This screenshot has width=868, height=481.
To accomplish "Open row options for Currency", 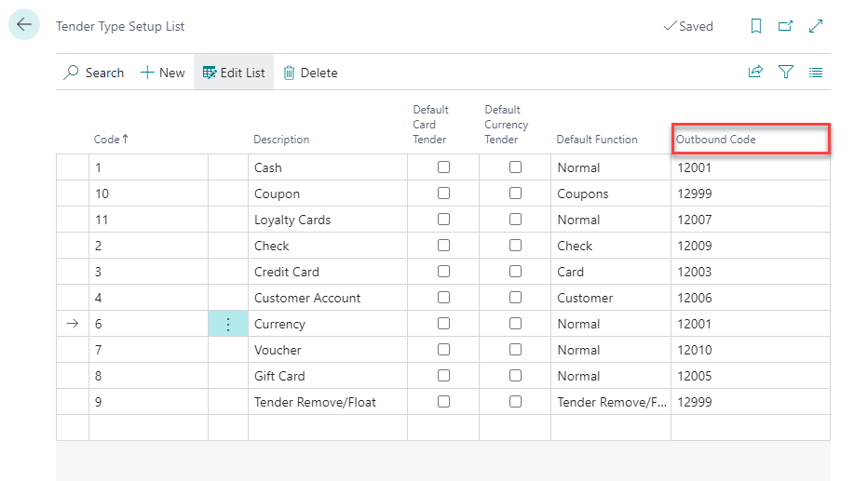I will point(228,324).
